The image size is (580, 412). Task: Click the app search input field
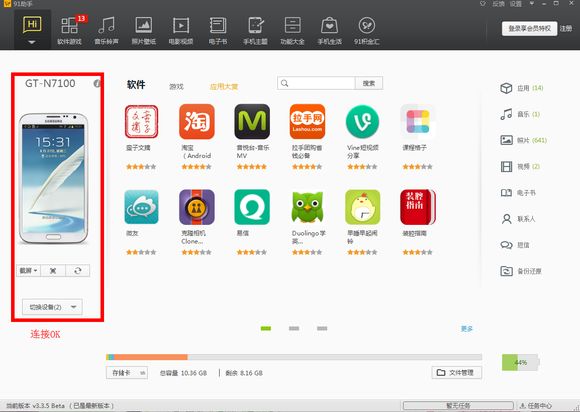[x=316, y=83]
